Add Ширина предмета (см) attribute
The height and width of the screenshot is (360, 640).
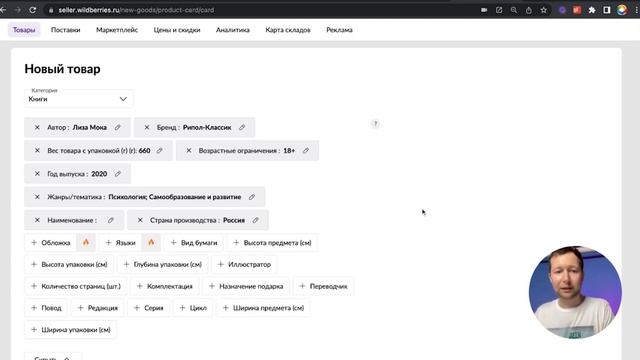click(x=263, y=308)
